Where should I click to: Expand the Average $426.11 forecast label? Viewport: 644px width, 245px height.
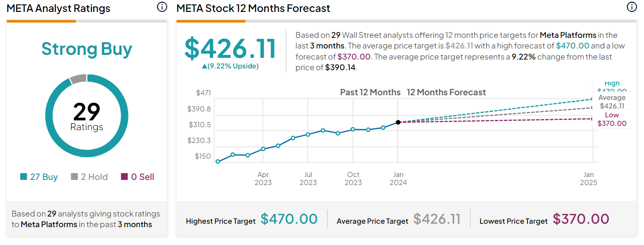[612, 101]
